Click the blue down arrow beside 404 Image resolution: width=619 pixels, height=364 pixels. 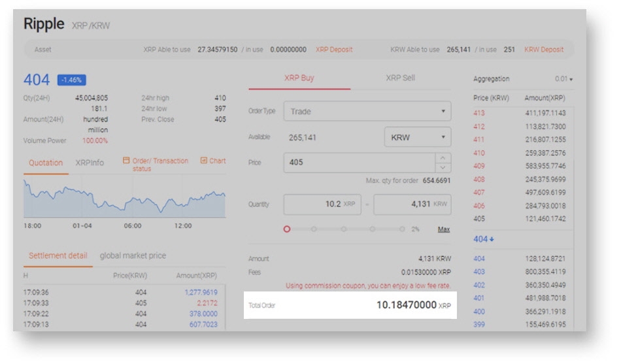[492, 239]
